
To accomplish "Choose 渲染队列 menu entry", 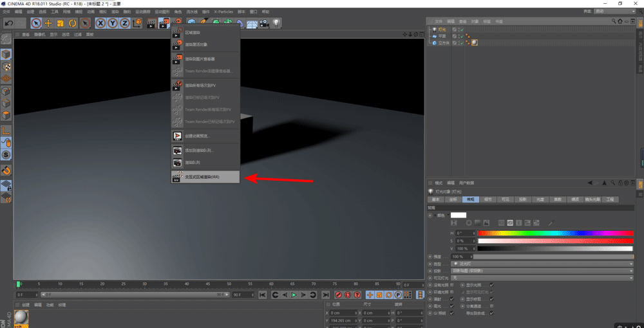I will point(205,162).
